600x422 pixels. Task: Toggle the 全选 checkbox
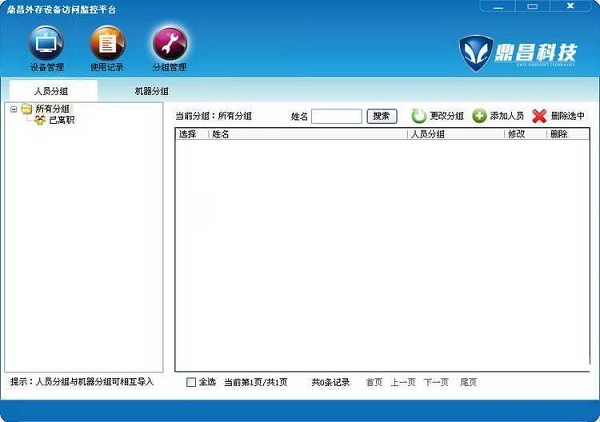click(x=191, y=382)
